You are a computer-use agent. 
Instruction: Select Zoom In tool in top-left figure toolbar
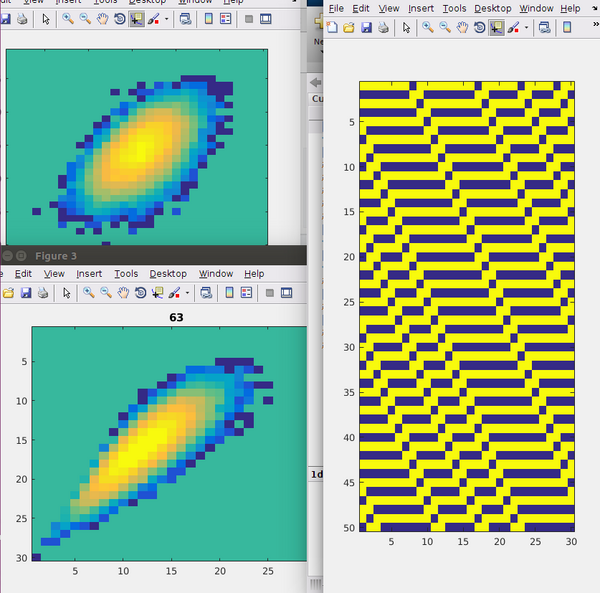[x=68, y=19]
